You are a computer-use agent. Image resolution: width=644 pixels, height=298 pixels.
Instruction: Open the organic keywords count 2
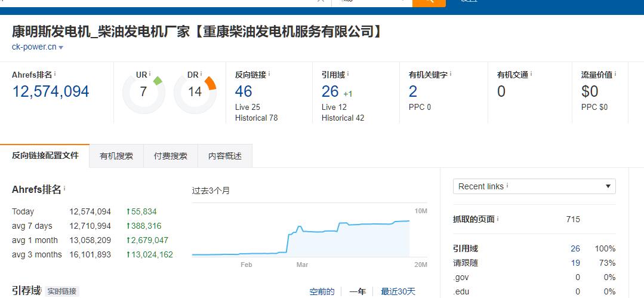(413, 91)
